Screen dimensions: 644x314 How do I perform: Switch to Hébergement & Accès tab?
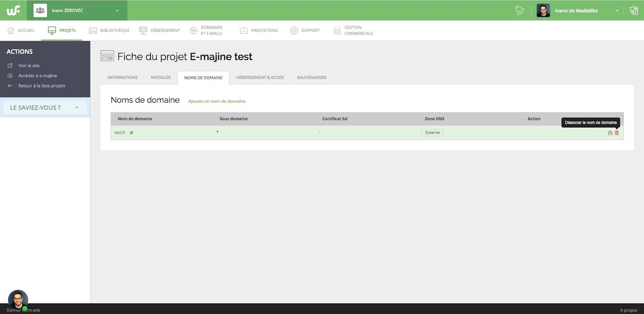coord(260,77)
